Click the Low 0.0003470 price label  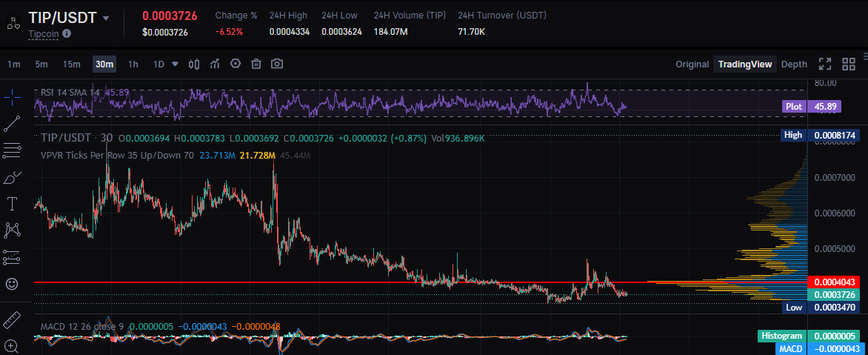(x=821, y=307)
